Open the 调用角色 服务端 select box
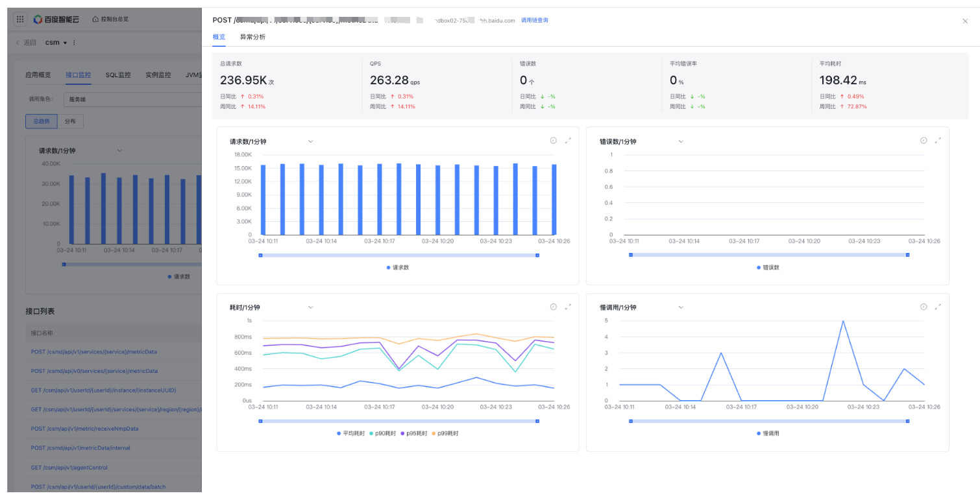The width and height of the screenshot is (980, 500). pyautogui.click(x=132, y=99)
